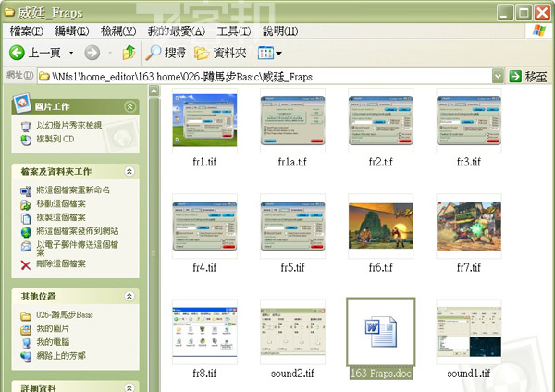The width and height of the screenshot is (555, 392).
Task: Click the scrollbar up arrow
Action: click(154, 92)
